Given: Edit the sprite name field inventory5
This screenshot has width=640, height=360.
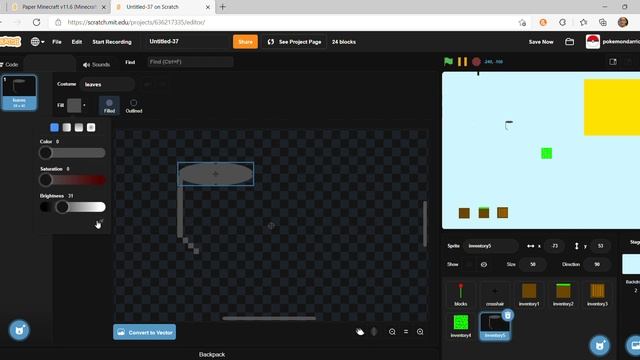Looking at the screenshot, I should pyautogui.click(x=490, y=246).
